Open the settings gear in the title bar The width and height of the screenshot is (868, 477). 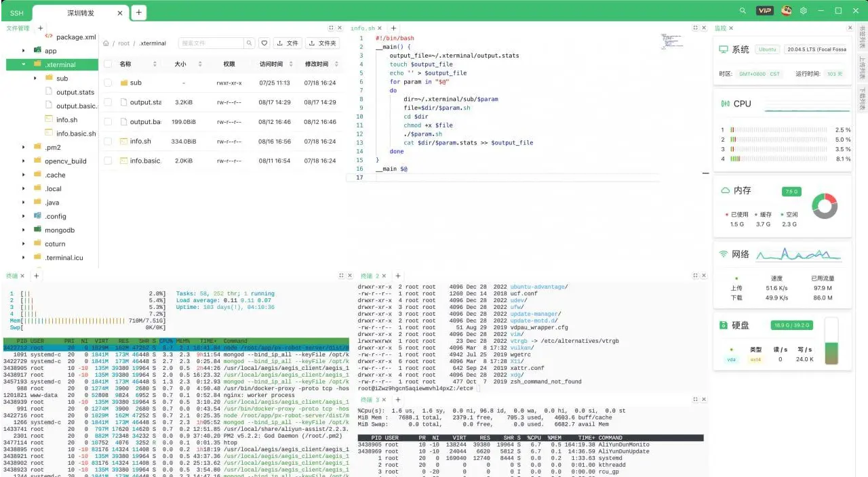click(804, 10)
